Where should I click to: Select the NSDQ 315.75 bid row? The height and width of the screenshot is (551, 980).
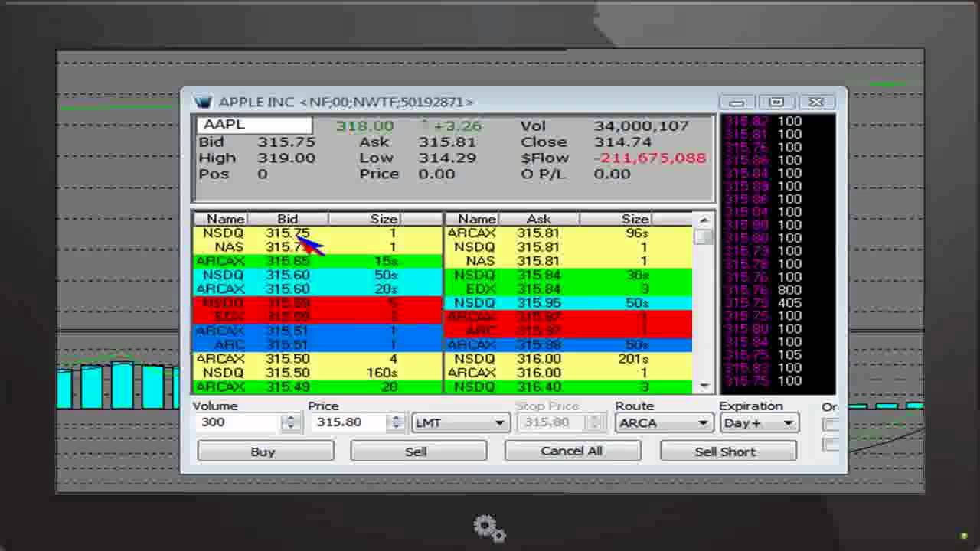[x=317, y=233]
